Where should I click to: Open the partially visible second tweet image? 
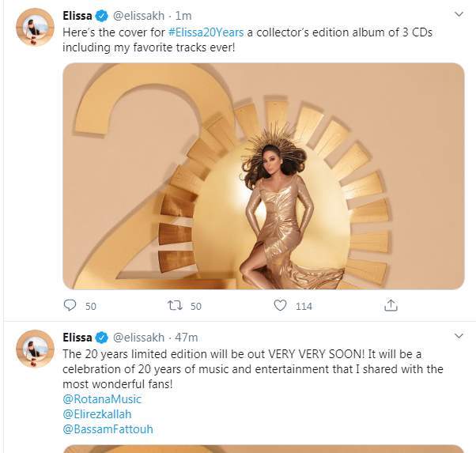pyautogui.click(x=263, y=448)
